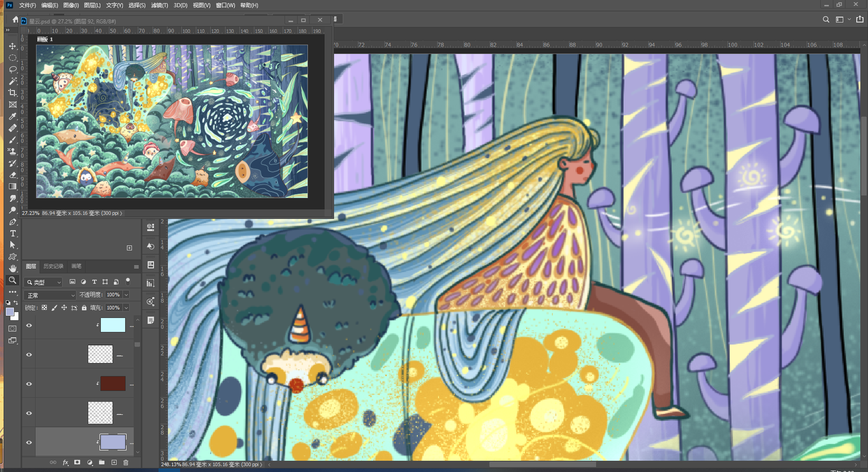
Task: Select the Lasso tool
Action: (x=13, y=69)
